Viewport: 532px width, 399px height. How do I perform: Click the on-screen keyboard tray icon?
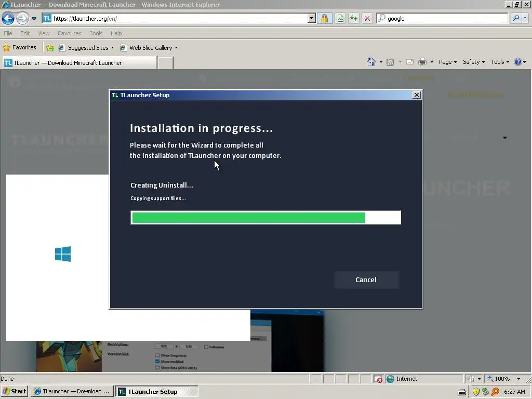[x=462, y=392]
